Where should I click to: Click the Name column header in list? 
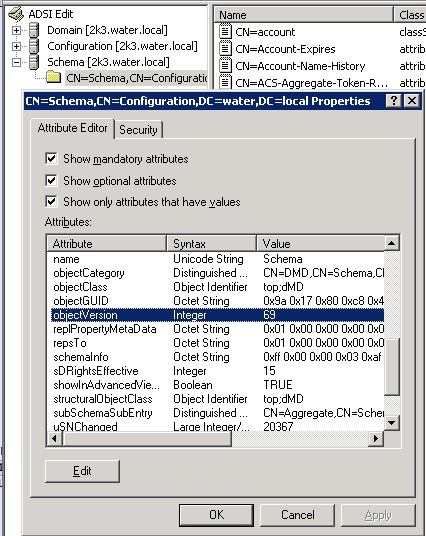click(x=303, y=15)
